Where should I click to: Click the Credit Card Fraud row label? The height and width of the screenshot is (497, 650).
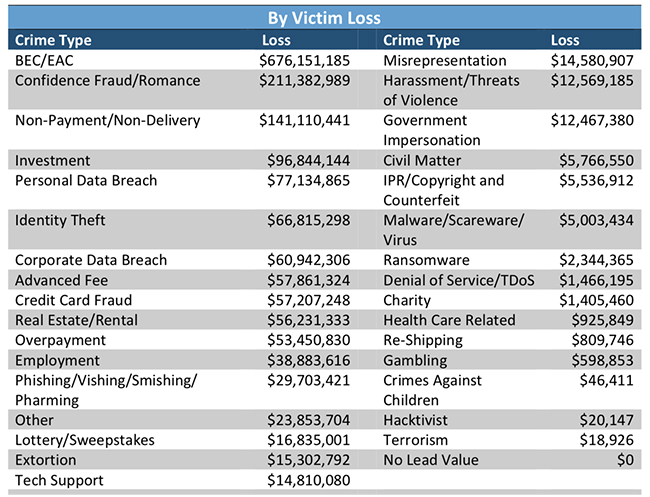click(x=74, y=300)
